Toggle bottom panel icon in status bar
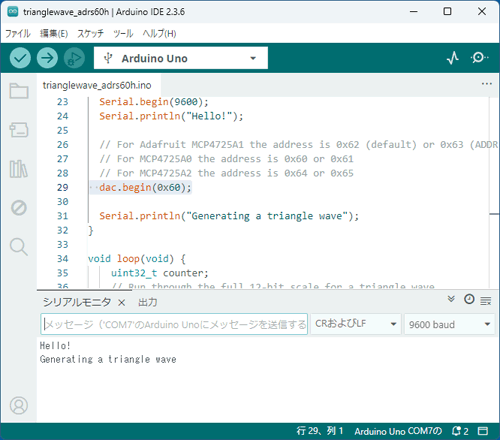 click(x=483, y=431)
